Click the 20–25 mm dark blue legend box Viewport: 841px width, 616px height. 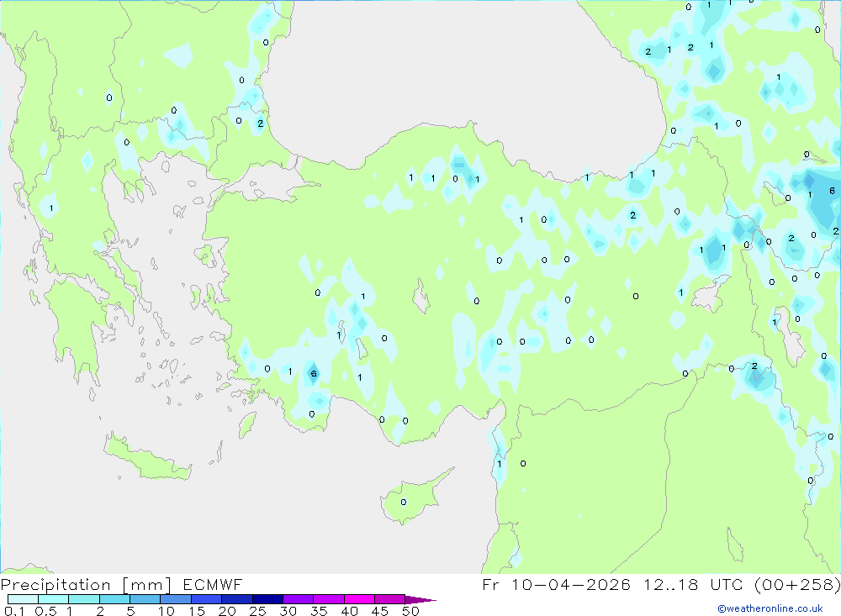click(x=237, y=599)
